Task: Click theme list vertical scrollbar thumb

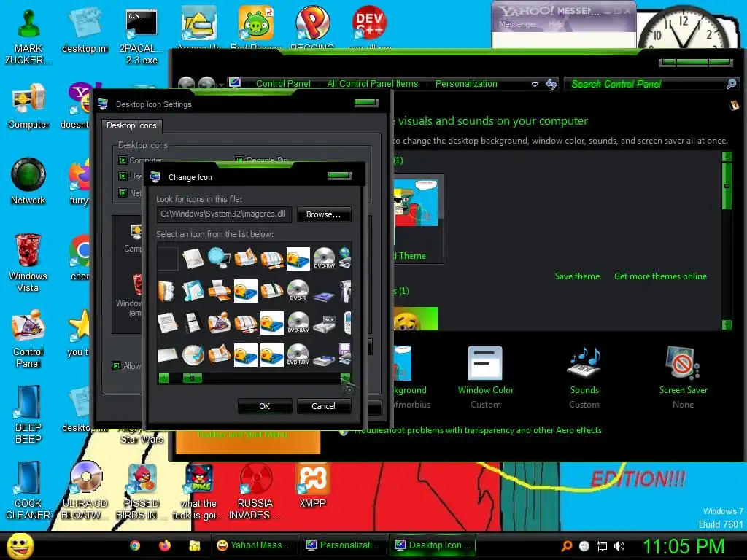Action: tap(727, 187)
